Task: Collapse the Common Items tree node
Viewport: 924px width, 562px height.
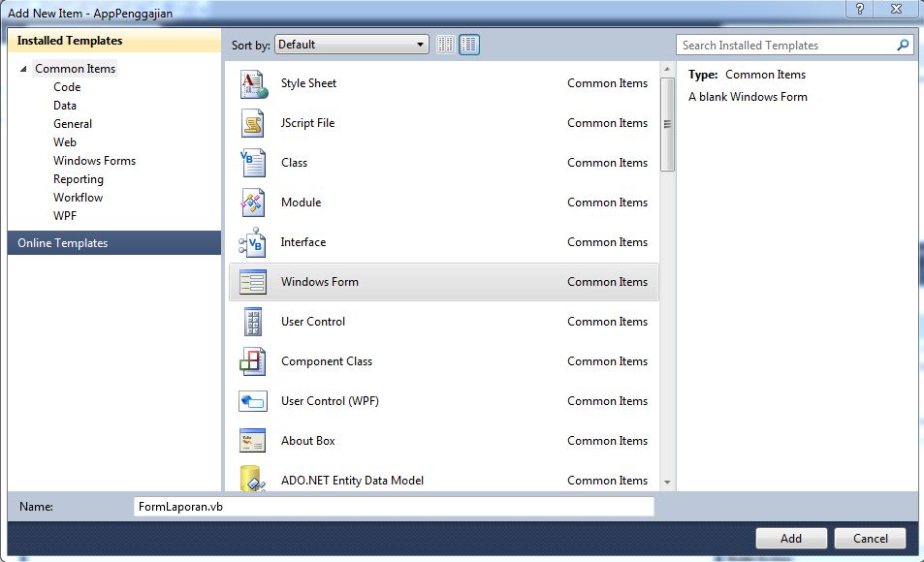Action: [x=23, y=69]
